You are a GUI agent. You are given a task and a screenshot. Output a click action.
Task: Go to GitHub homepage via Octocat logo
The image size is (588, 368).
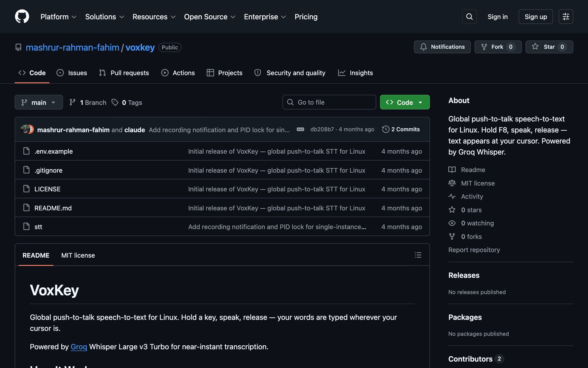(22, 17)
